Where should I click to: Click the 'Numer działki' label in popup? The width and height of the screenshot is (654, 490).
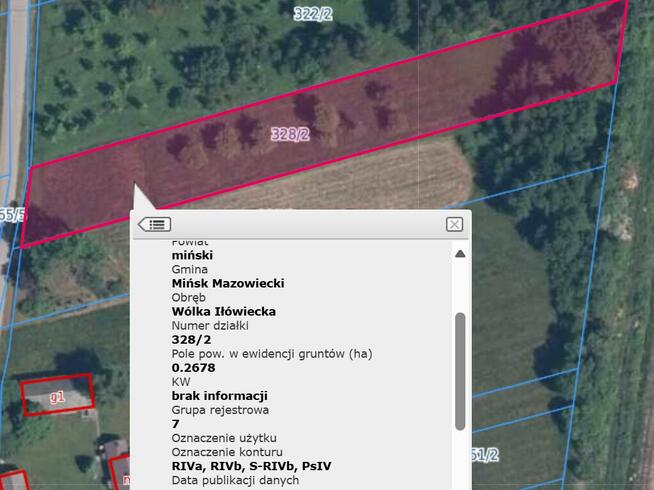tap(210, 325)
